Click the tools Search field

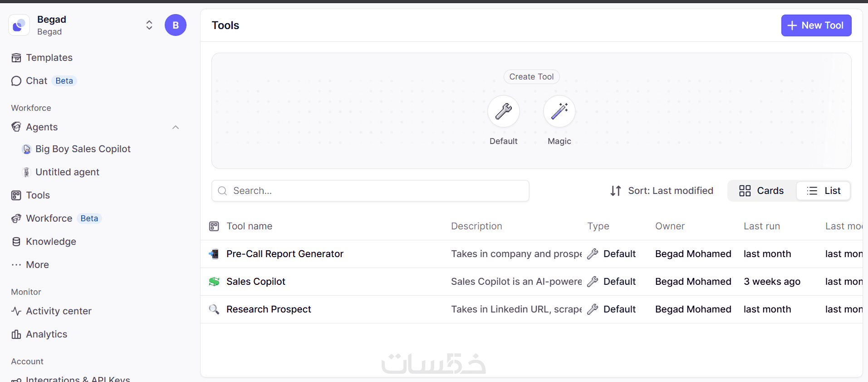pyautogui.click(x=370, y=191)
